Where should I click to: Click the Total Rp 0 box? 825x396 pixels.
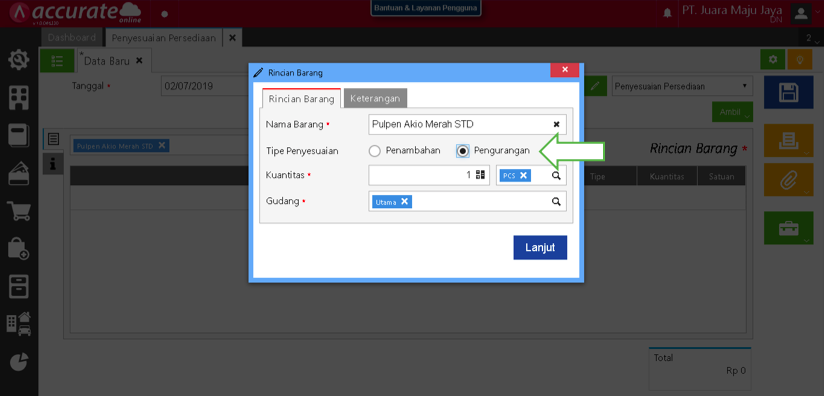click(700, 368)
